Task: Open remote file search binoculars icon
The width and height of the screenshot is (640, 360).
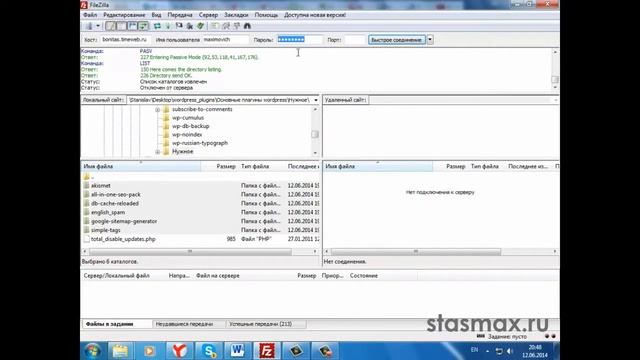Action: [x=247, y=26]
